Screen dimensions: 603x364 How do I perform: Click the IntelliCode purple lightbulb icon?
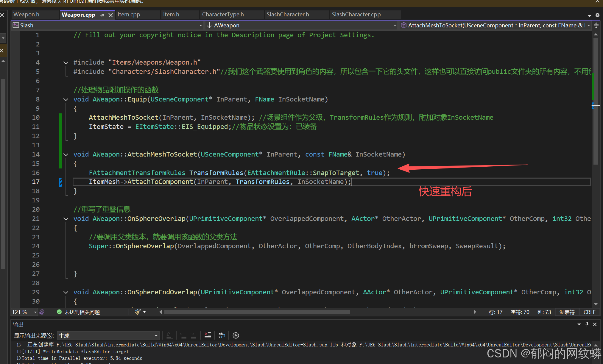click(x=42, y=312)
